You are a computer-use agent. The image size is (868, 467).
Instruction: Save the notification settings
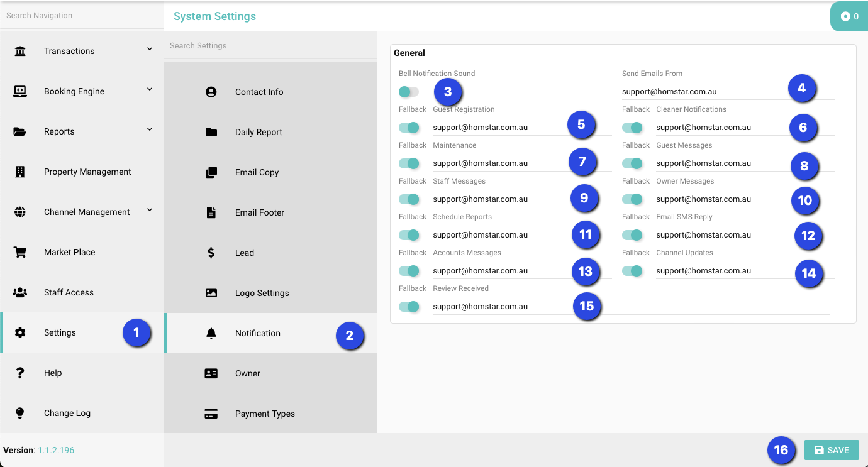(x=832, y=450)
